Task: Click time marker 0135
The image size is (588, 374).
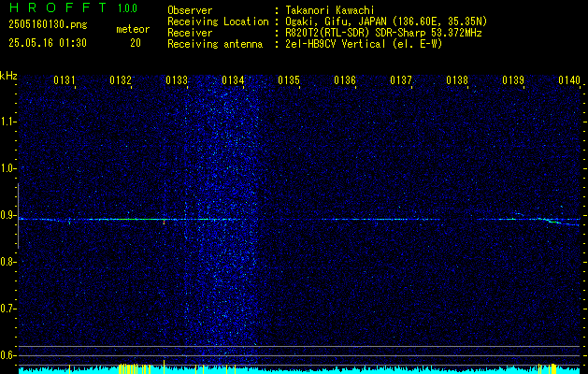Action: click(289, 79)
